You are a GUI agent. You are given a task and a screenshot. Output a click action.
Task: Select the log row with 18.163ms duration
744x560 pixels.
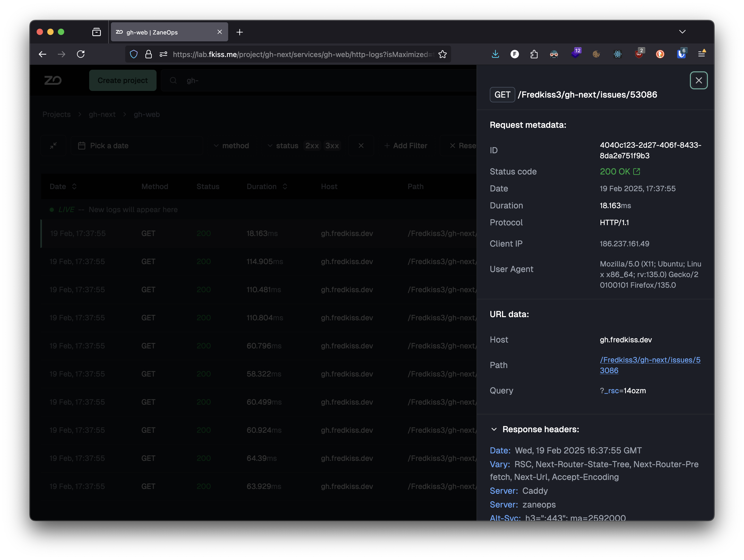(258, 234)
